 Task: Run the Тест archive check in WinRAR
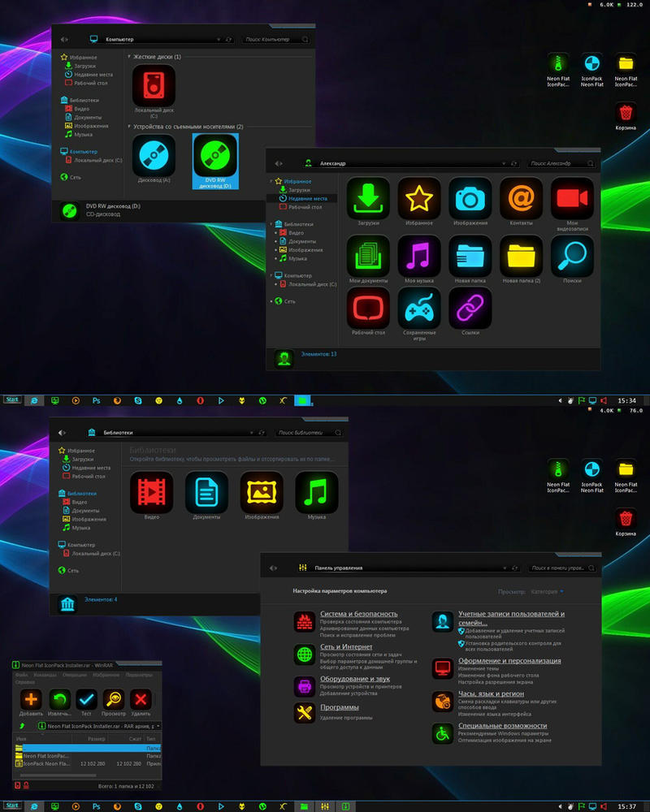pos(86,699)
